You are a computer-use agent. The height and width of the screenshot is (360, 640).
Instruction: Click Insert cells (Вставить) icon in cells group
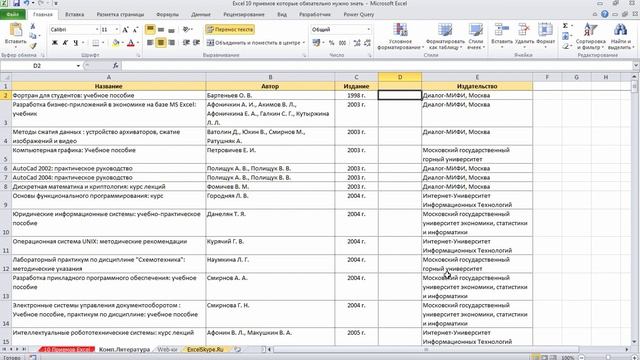[502, 30]
